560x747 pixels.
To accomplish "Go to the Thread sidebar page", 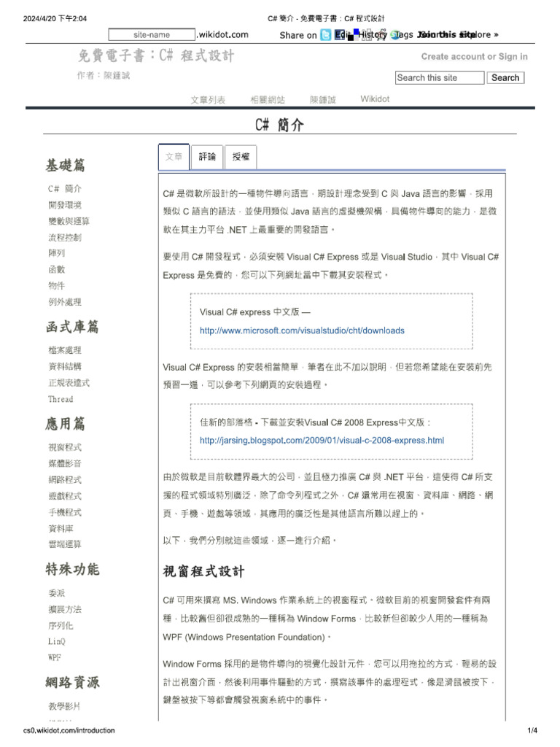I will [x=61, y=399].
